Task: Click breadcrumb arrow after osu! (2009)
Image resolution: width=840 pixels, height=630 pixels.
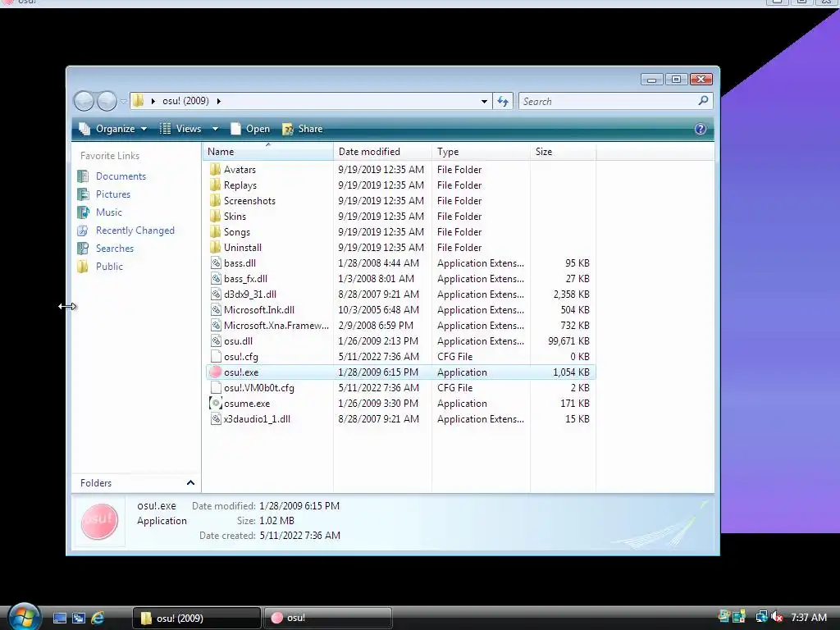Action: tap(218, 101)
